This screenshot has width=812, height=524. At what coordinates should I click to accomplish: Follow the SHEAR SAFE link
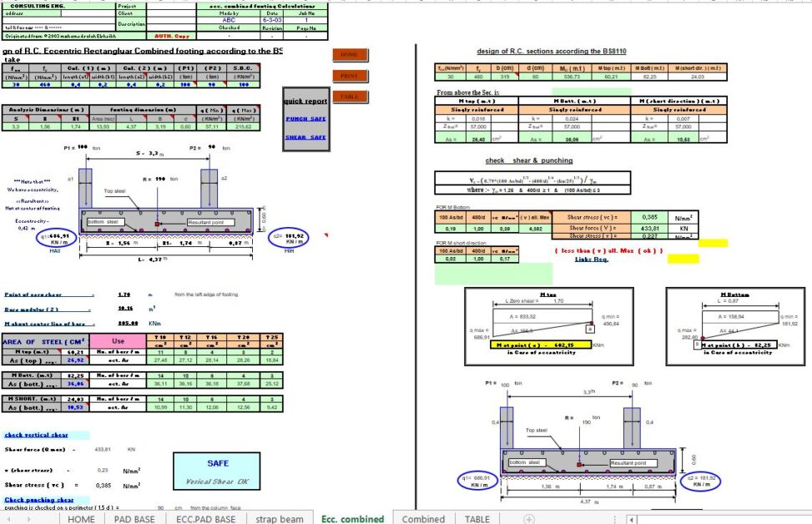[305, 137]
